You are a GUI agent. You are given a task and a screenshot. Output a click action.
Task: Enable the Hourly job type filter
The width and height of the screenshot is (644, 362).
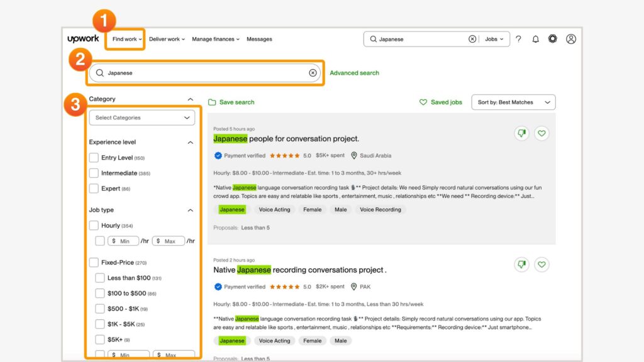(x=94, y=226)
